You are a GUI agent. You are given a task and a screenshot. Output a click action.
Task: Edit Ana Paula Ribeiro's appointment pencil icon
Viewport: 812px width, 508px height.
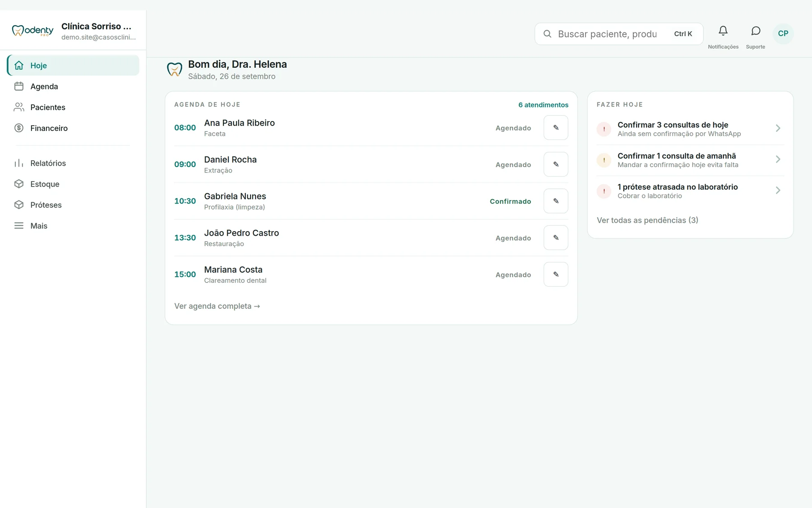tap(556, 128)
